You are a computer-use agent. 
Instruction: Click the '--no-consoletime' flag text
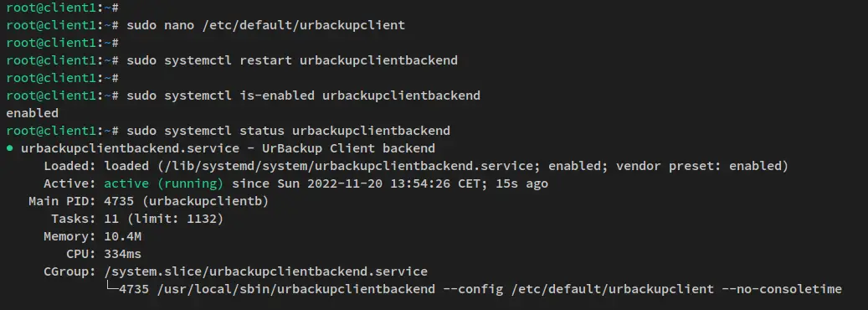click(782, 289)
